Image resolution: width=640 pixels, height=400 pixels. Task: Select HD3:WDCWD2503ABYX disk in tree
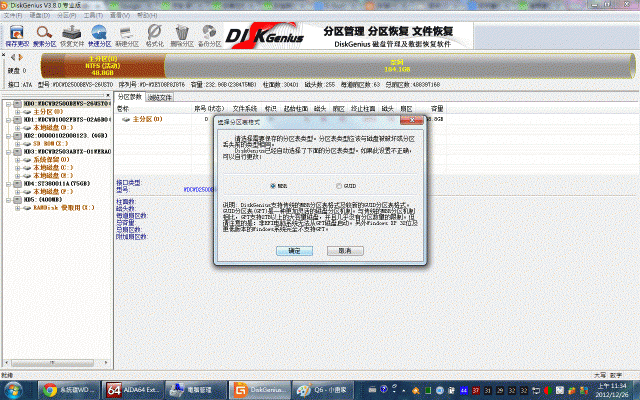(x=67, y=151)
